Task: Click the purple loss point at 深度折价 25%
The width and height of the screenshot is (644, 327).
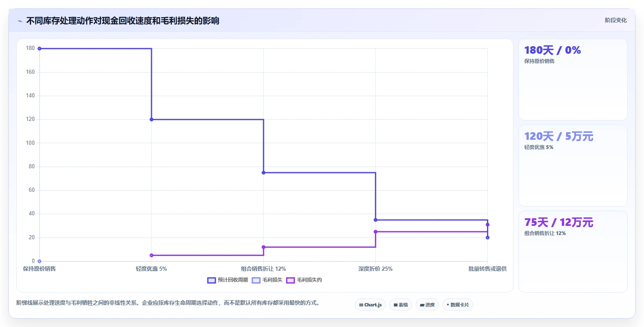Action: click(x=375, y=232)
